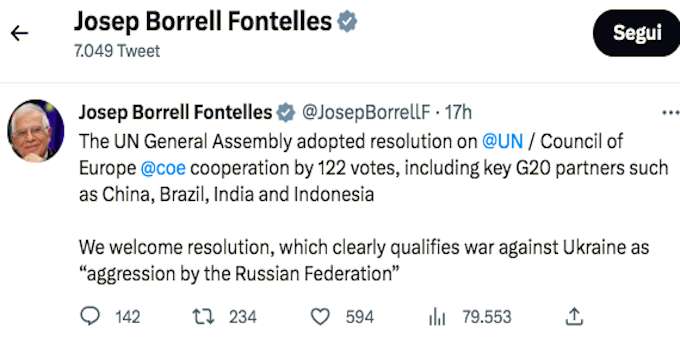Click the reply speech bubble icon
This screenshot has width=680, height=360.
pos(90,316)
